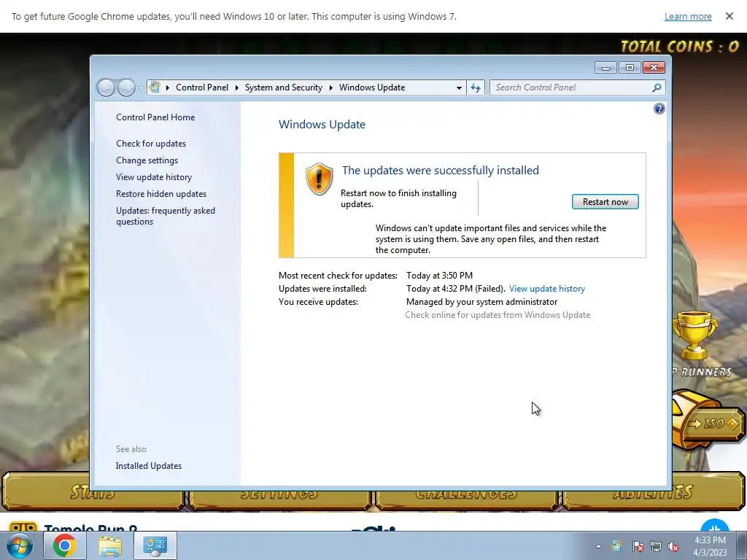Screen dimensions: 747x560
Task: Close the Windows Update window
Action: 654,68
